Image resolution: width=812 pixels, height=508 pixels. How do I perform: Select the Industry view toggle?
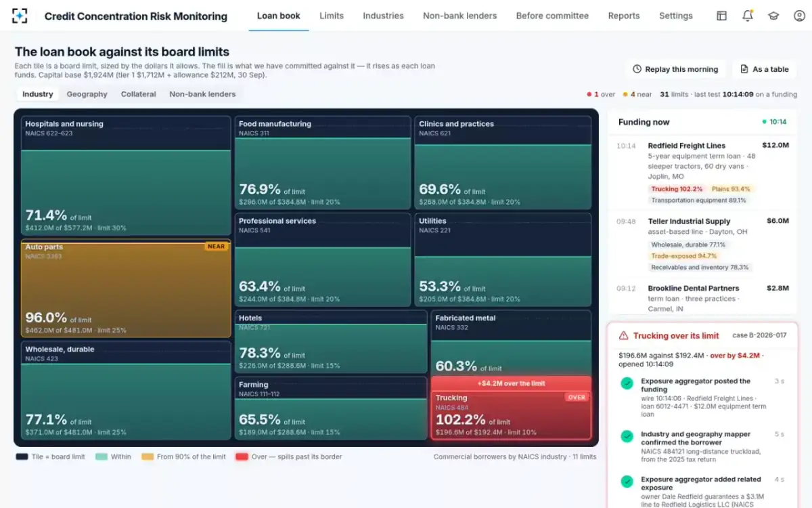(x=38, y=94)
